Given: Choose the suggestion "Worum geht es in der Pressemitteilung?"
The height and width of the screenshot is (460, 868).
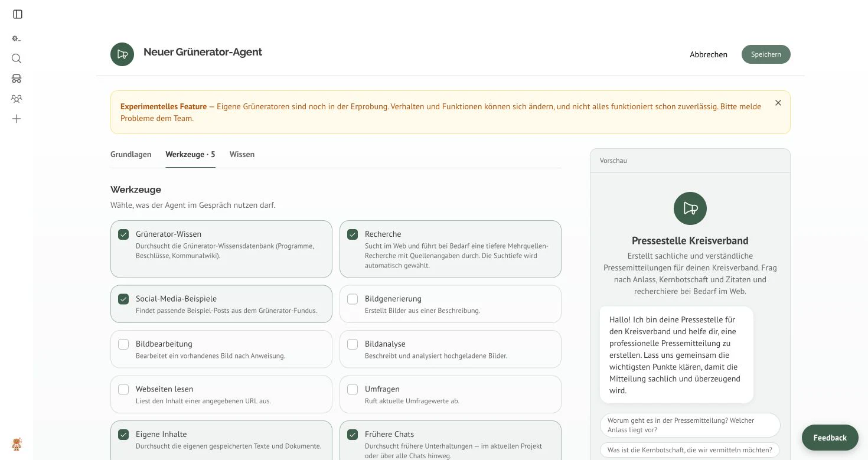Looking at the screenshot, I should 690,425.
